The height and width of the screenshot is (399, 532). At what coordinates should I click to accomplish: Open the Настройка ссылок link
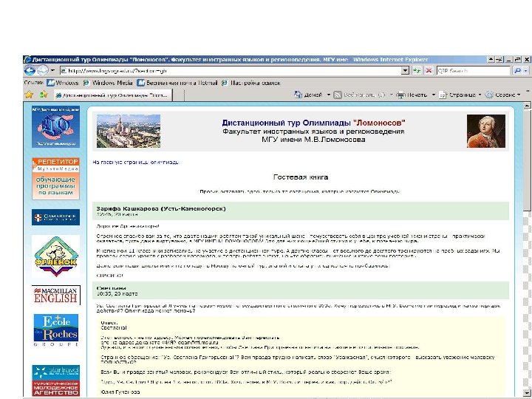[250, 83]
